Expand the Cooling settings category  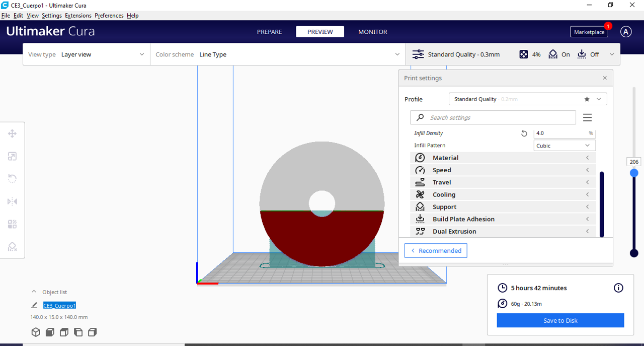(503, 194)
